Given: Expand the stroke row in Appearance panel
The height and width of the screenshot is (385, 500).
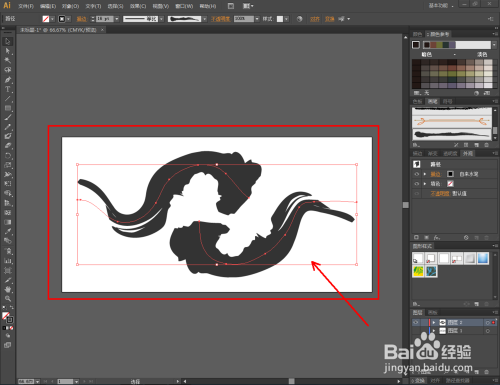Looking at the screenshot, I should pyautogui.click(x=425, y=174).
